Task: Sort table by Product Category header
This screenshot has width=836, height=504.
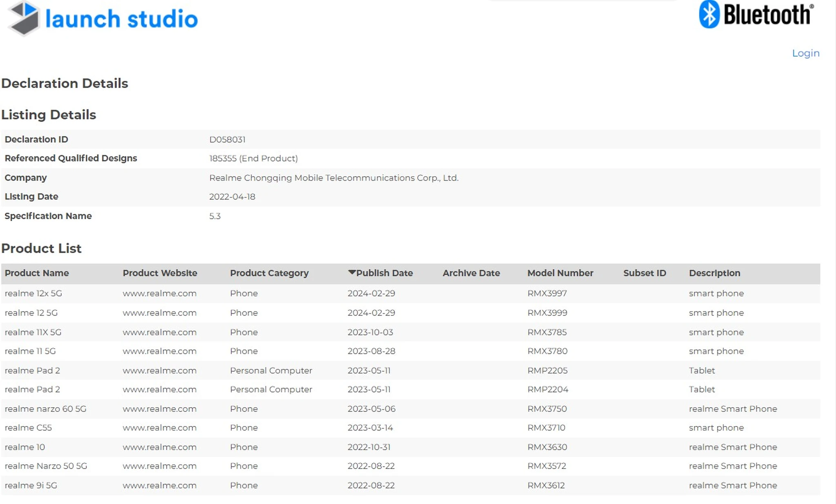Action: point(269,273)
